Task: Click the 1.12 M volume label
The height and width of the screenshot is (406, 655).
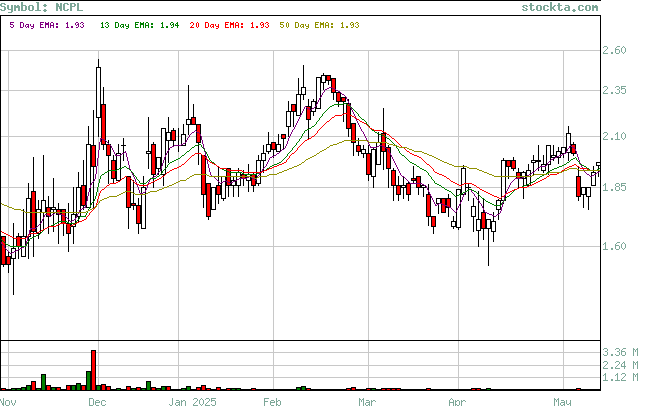Action: [x=620, y=377]
